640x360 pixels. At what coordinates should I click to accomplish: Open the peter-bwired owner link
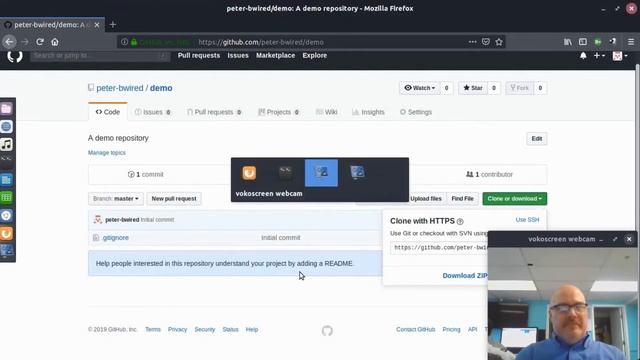coord(120,88)
